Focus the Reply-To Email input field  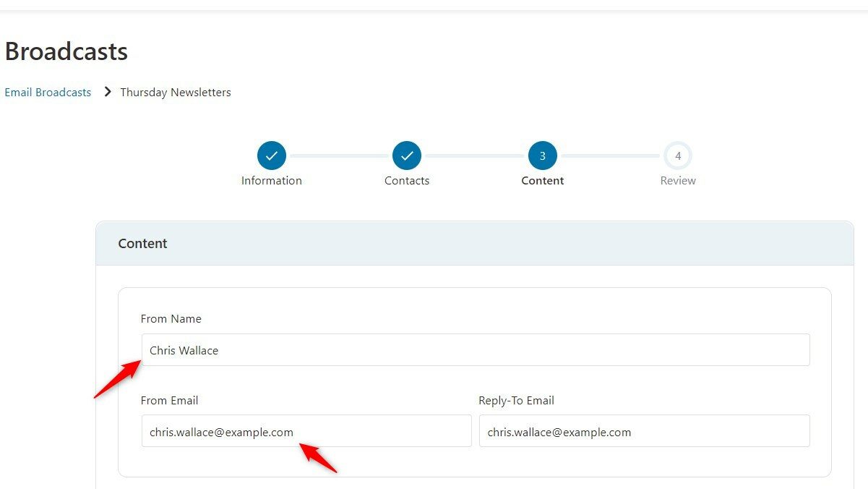(x=645, y=431)
